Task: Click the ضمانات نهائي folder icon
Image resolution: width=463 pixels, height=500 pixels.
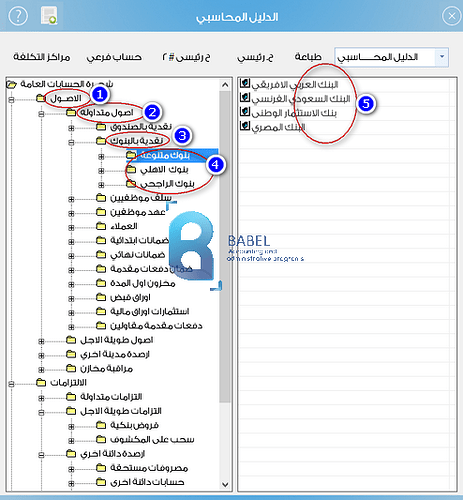Action: point(101,255)
